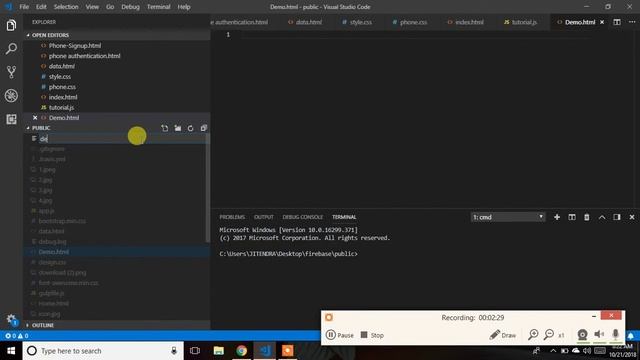Open the Terminal menu

(159, 7)
